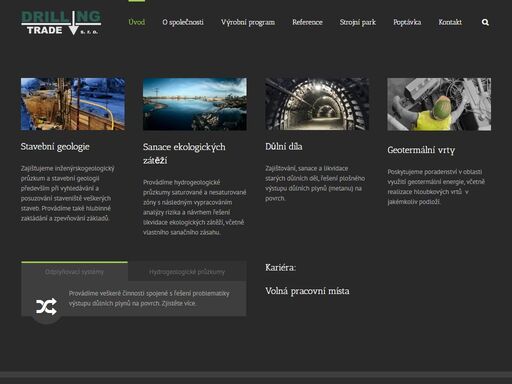Click the Drilling Trade logo

tap(61, 23)
